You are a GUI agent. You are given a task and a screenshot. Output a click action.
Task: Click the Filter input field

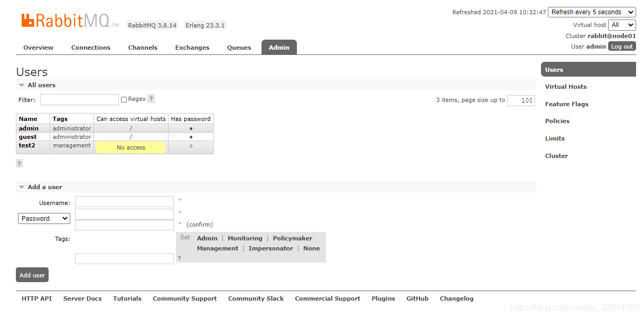pos(79,99)
